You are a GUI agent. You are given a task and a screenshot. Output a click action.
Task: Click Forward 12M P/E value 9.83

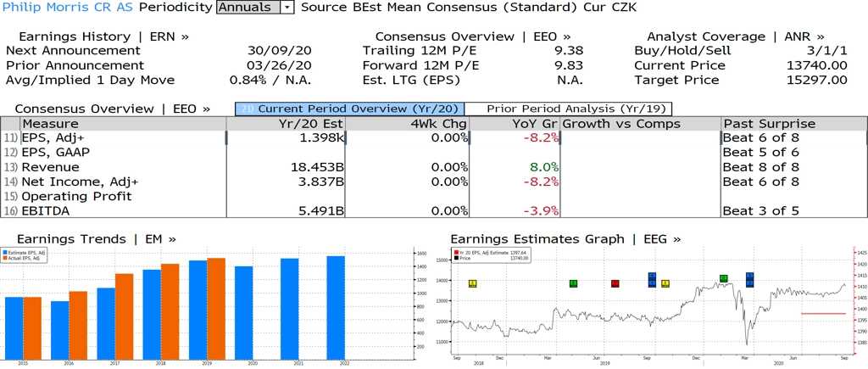click(567, 64)
